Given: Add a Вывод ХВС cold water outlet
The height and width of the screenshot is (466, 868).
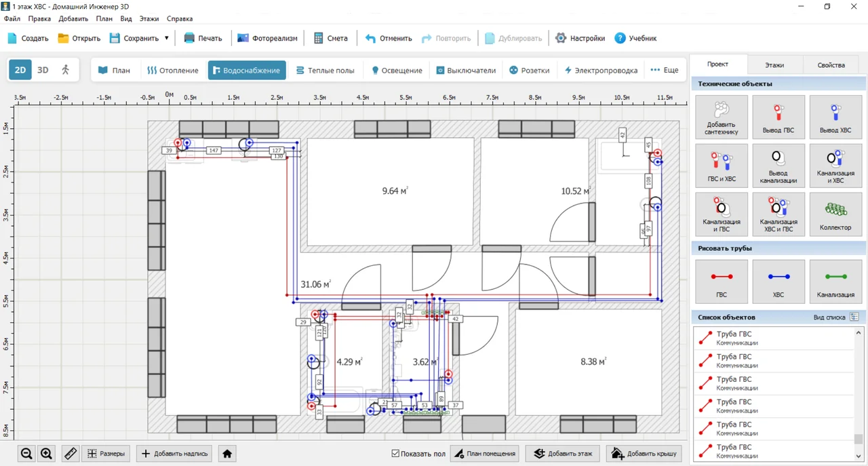Looking at the screenshot, I should coord(835,117).
